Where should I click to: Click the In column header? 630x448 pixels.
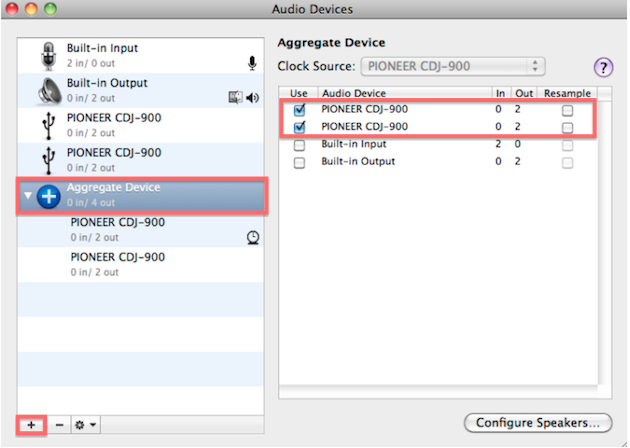click(501, 93)
